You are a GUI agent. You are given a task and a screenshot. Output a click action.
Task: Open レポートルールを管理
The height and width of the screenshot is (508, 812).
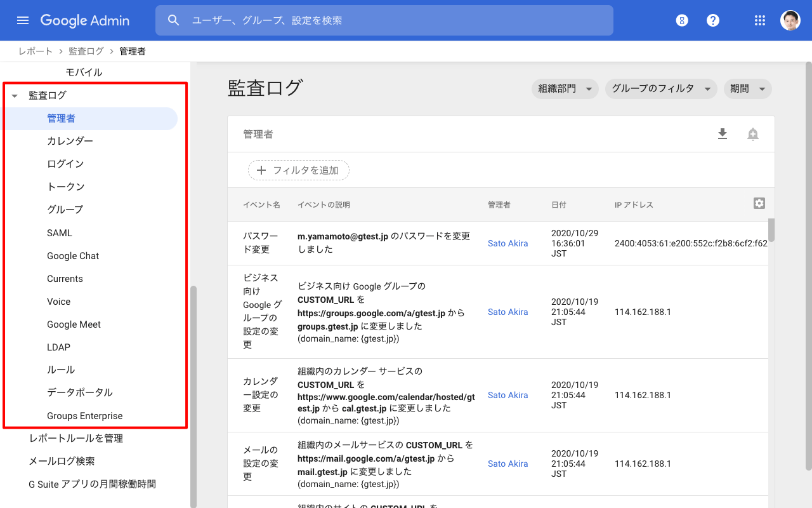(x=76, y=438)
